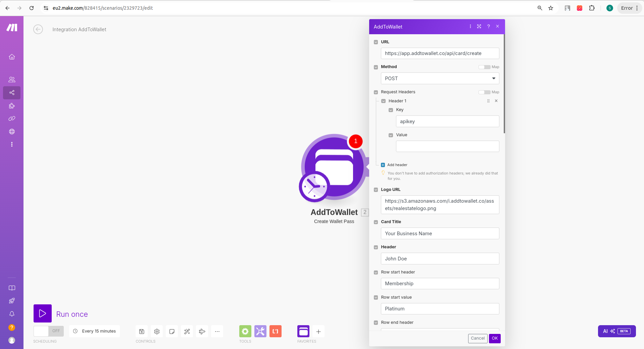Open the green Flow control tools icon
The height and width of the screenshot is (349, 644).
pyautogui.click(x=245, y=332)
